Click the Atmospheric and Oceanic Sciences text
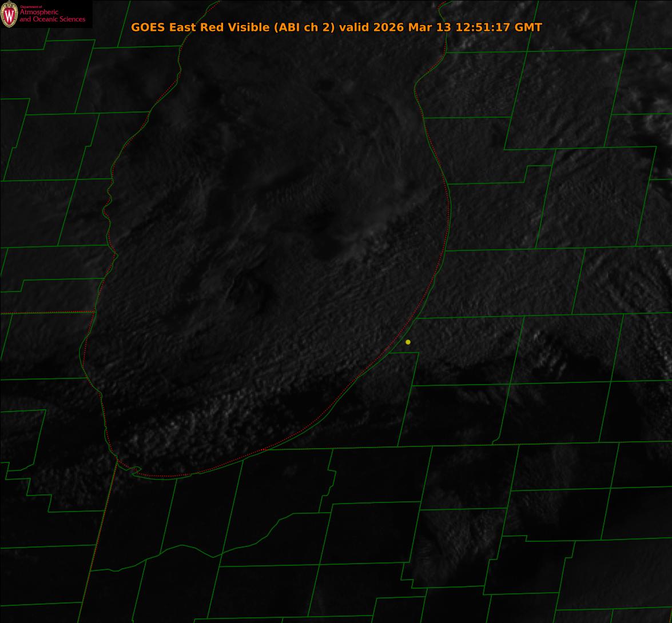 point(52,16)
